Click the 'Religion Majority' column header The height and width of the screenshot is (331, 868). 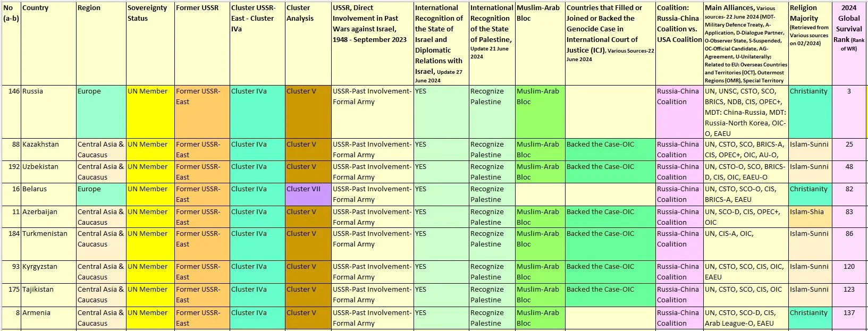810,43
